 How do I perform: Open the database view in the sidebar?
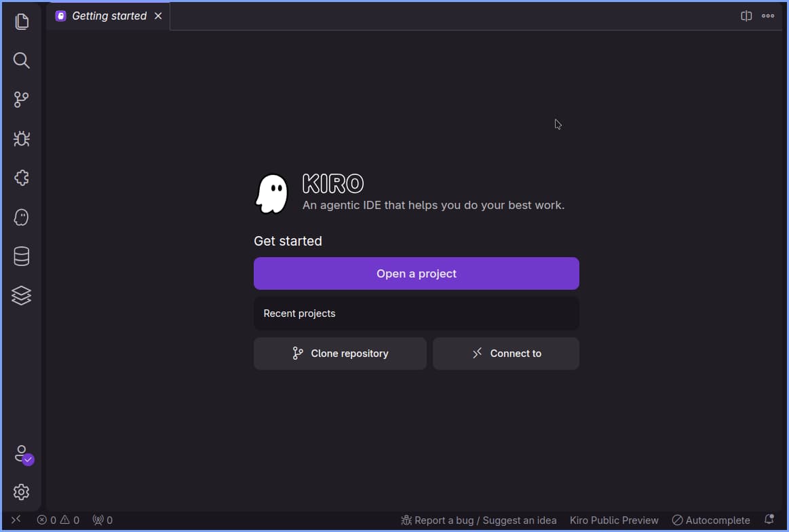pyautogui.click(x=21, y=256)
